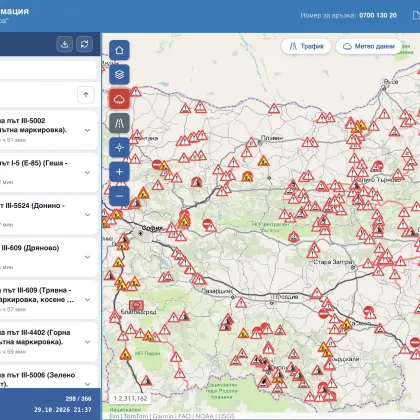Viewport: 420px width, 420px height.
Task: Expand the I-5 (E-85) Геша event card
Action: click(88, 172)
